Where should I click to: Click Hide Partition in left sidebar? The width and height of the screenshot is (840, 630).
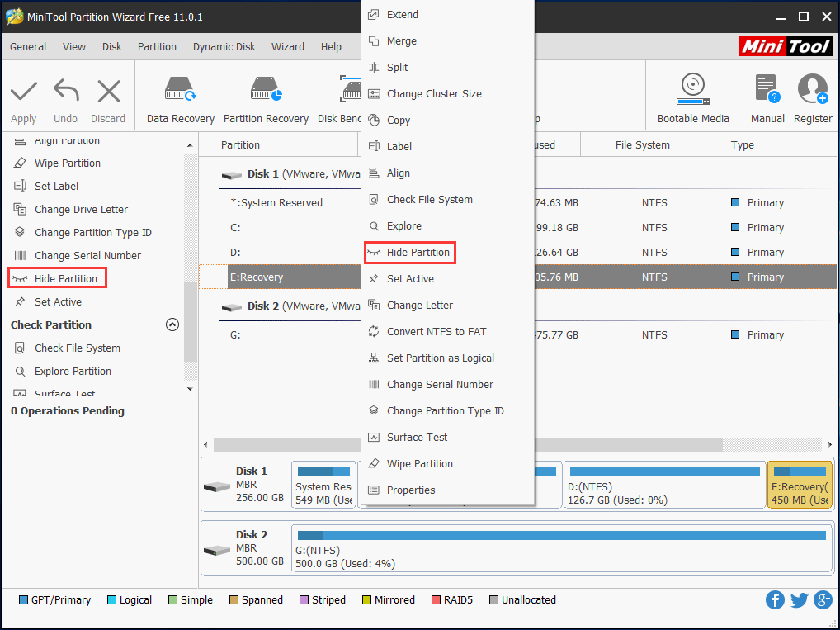(57, 278)
